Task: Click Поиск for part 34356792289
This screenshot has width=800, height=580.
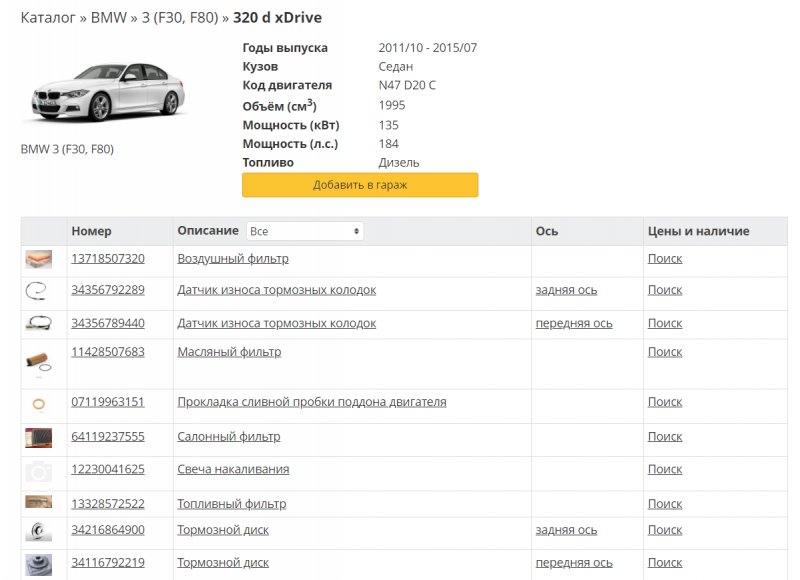Action: [x=665, y=290]
